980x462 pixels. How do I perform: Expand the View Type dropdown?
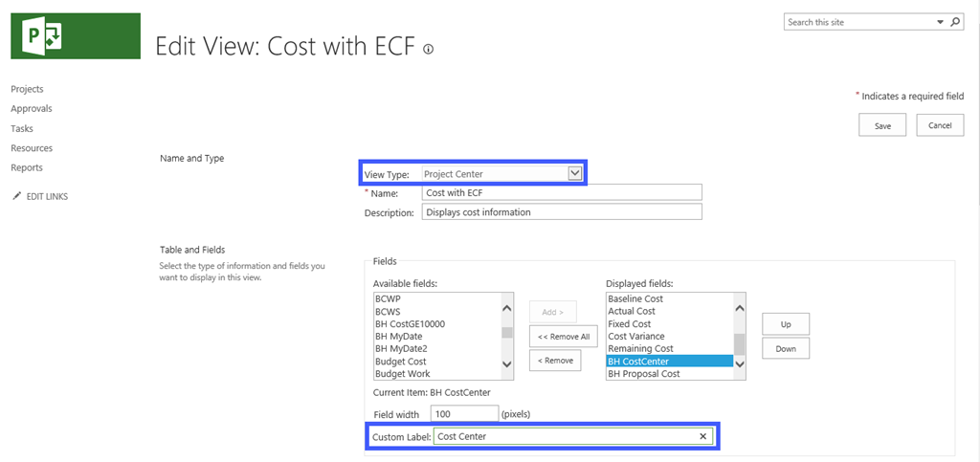coord(574,173)
